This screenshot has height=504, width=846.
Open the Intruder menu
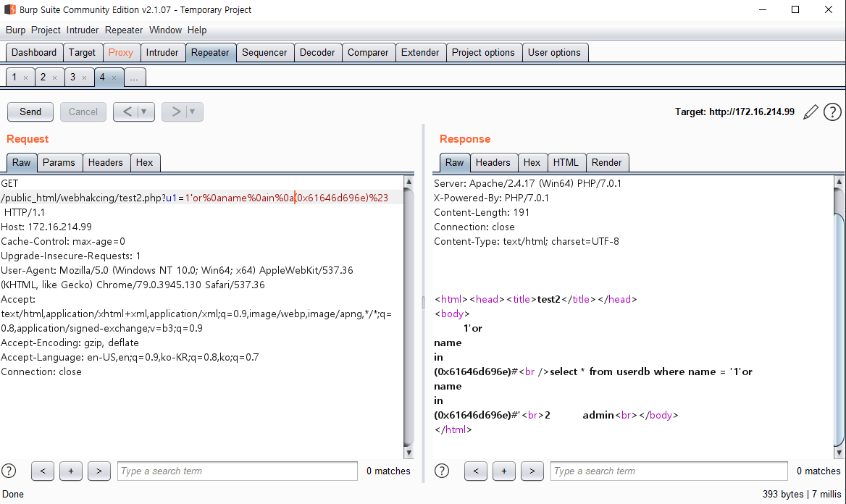pyautogui.click(x=83, y=30)
